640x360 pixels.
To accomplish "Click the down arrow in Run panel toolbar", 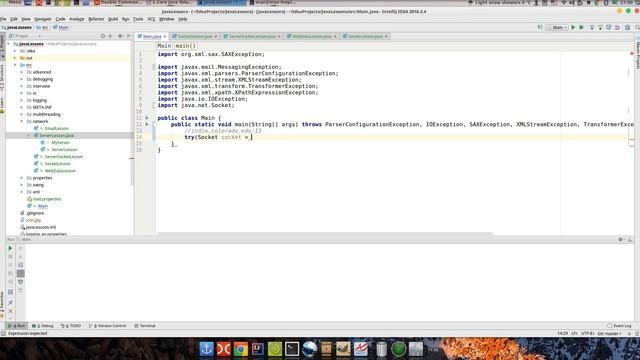I will click(20, 256).
